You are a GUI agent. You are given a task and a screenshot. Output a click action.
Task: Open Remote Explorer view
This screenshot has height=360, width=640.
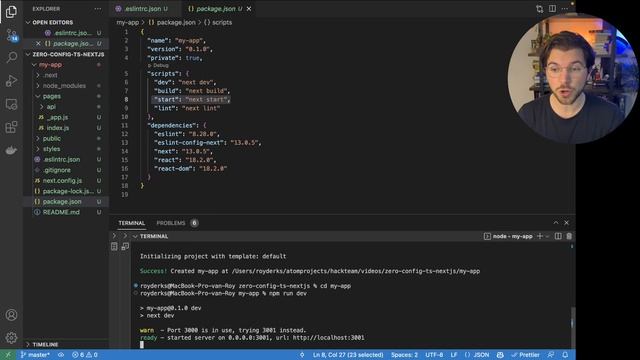tap(11, 104)
